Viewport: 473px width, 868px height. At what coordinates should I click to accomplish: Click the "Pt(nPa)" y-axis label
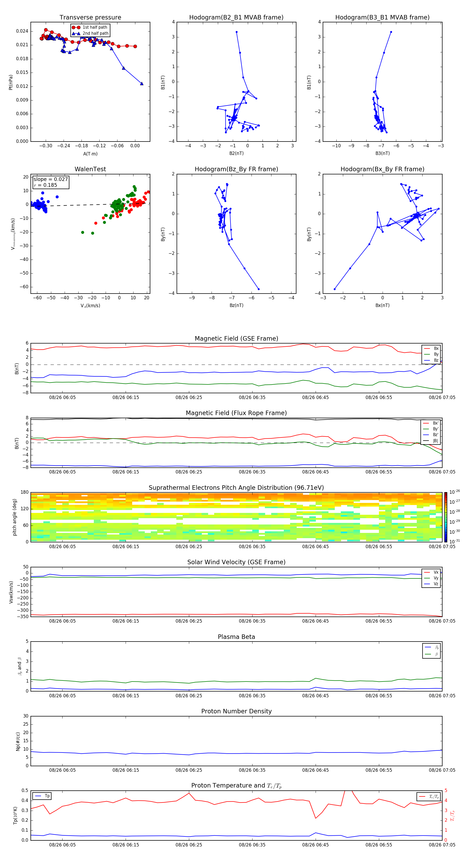coord(11,82)
